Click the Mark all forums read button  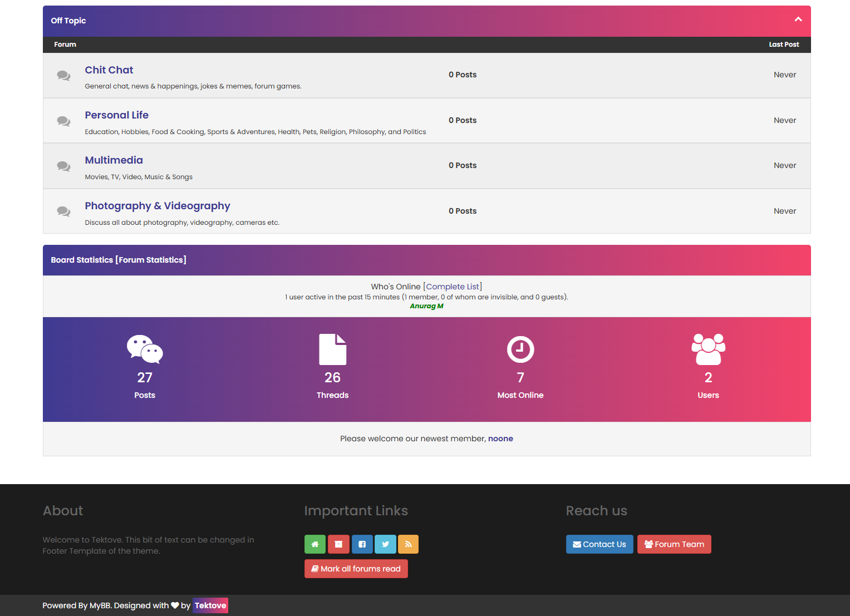(356, 569)
